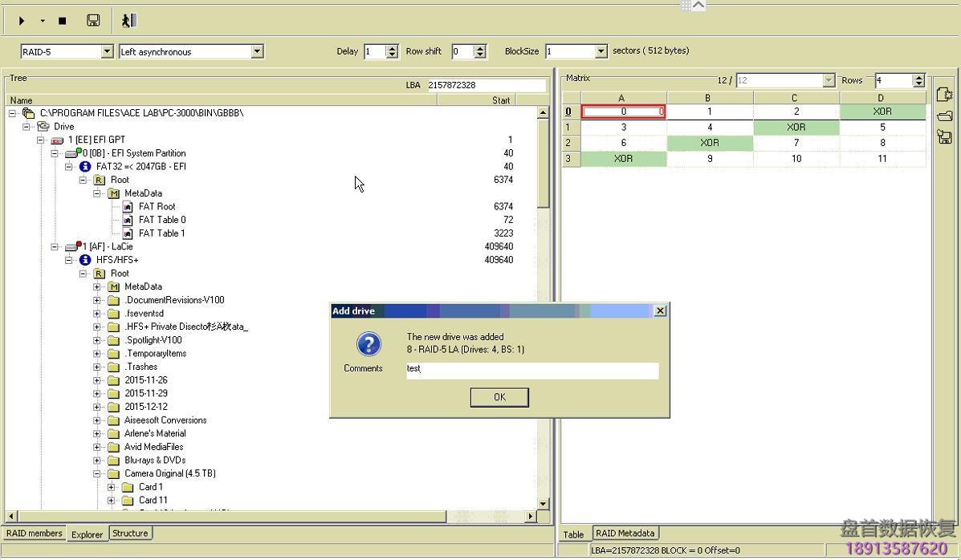This screenshot has width=961, height=560.
Task: Click the Comments text field
Action: coord(531,370)
